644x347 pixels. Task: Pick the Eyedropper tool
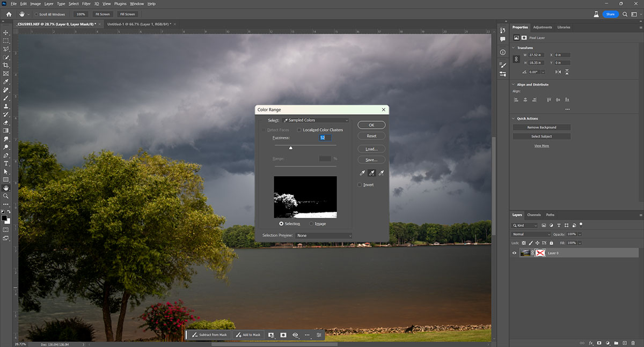[x=6, y=82]
